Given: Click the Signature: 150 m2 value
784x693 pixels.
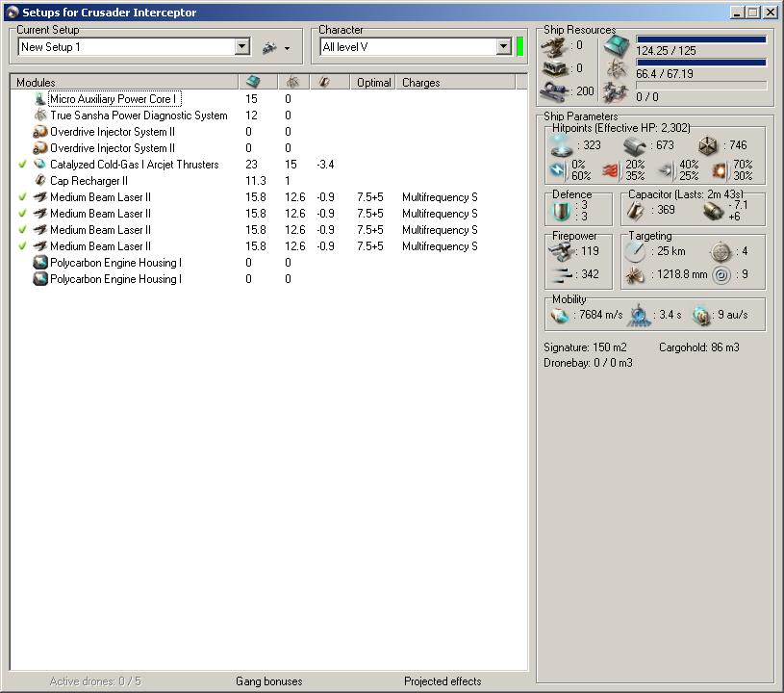Looking at the screenshot, I should point(585,347).
